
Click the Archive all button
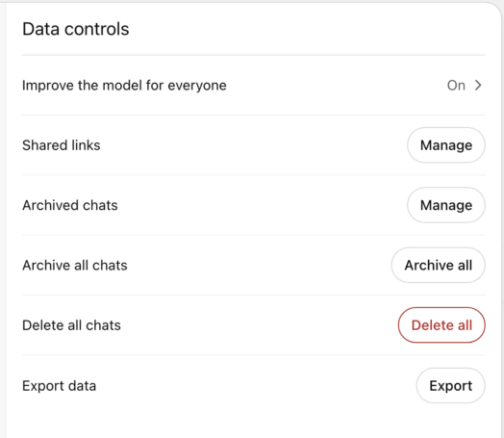(x=438, y=265)
